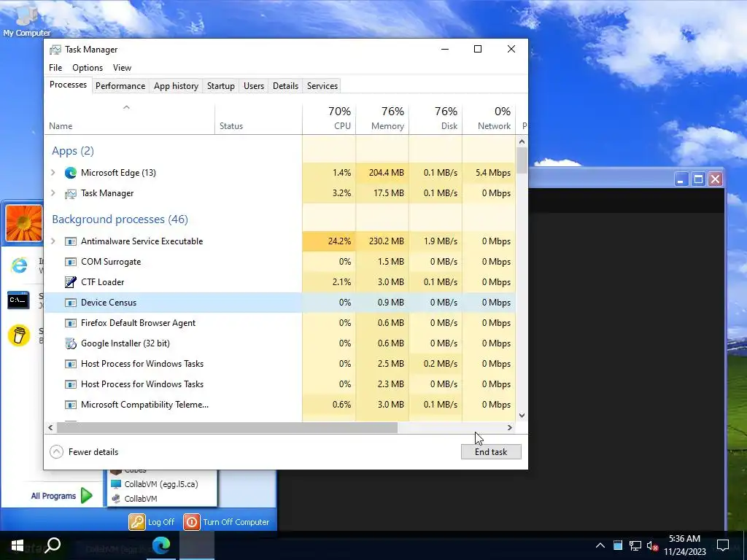The height and width of the screenshot is (560, 747).
Task: Click the Background processes (46) heading
Action: 120,219
